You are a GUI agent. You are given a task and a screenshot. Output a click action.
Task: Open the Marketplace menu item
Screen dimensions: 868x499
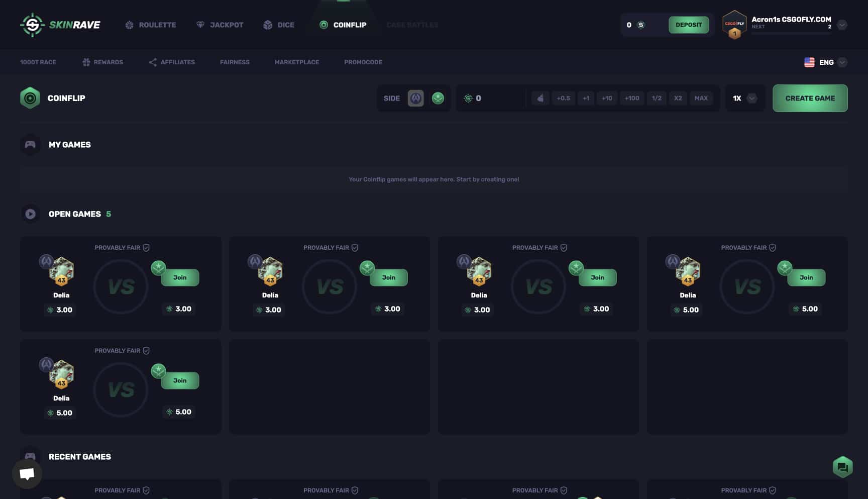[296, 62]
